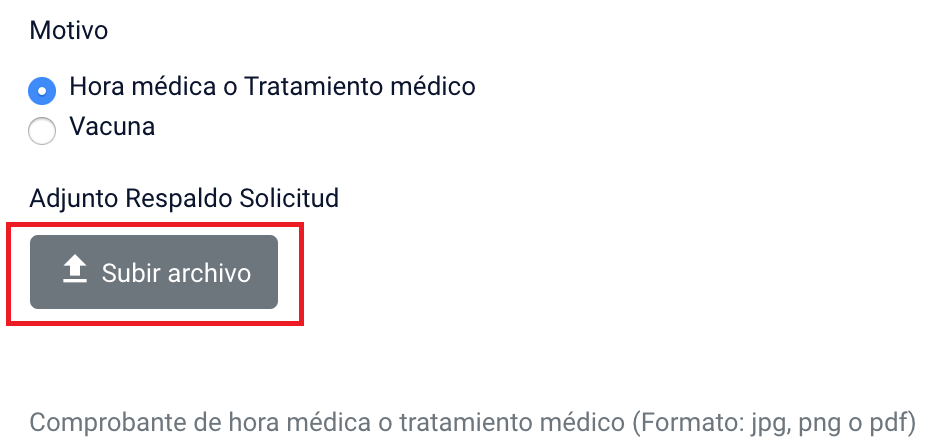Click the upload arrow icon
The width and height of the screenshot is (936, 448).
75,269
